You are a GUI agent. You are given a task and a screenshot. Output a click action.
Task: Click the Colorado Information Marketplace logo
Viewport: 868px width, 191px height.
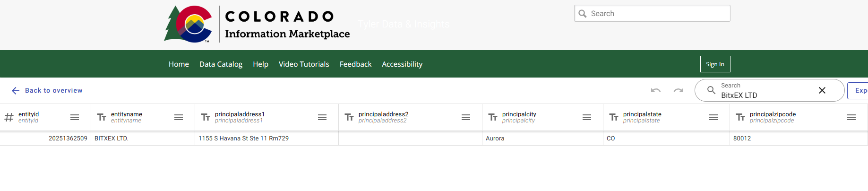tap(257, 24)
